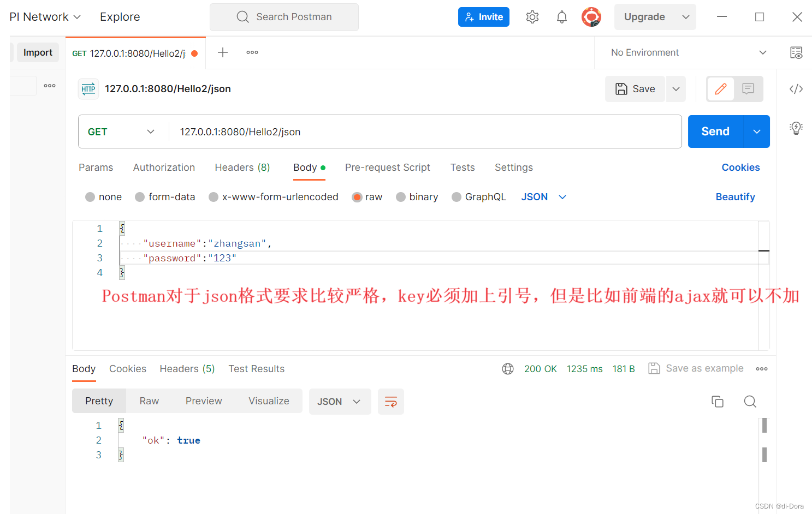Viewport: 812px width, 514px height.
Task: Open the Pre-request Script tab
Action: point(388,168)
